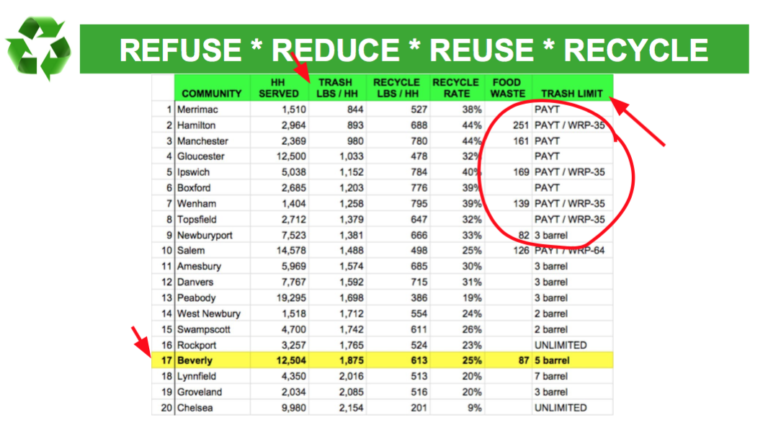Select Gloucester's households served value 12,500

(x=291, y=156)
